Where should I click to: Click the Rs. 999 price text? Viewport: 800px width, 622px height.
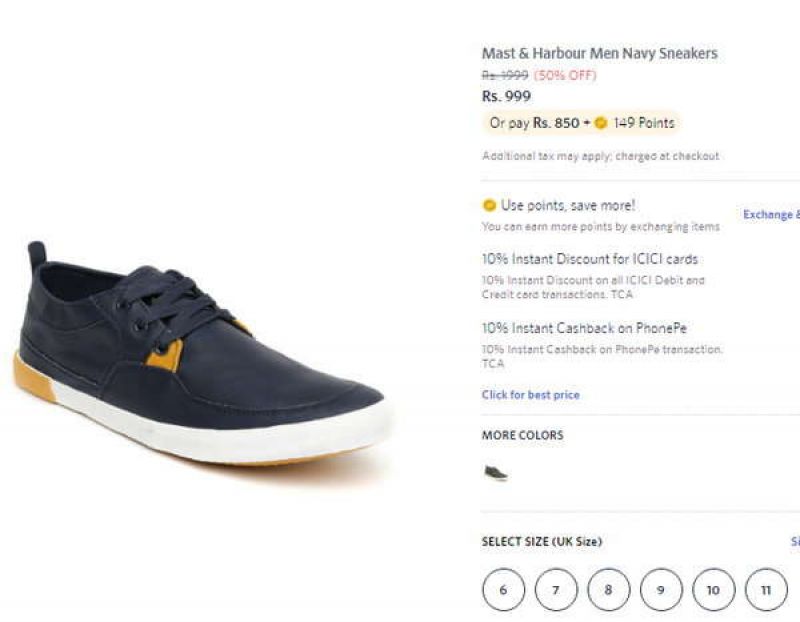(x=496, y=96)
